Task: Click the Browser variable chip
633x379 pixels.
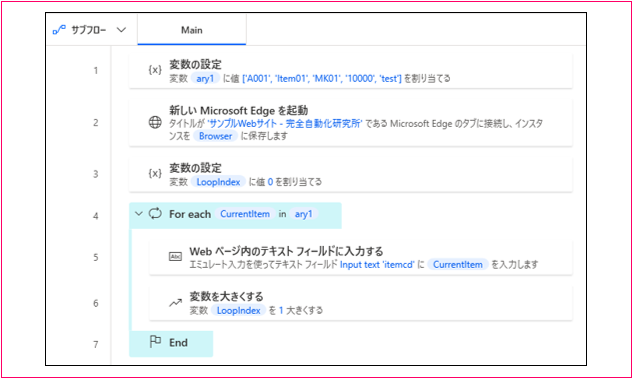Action: [x=216, y=136]
